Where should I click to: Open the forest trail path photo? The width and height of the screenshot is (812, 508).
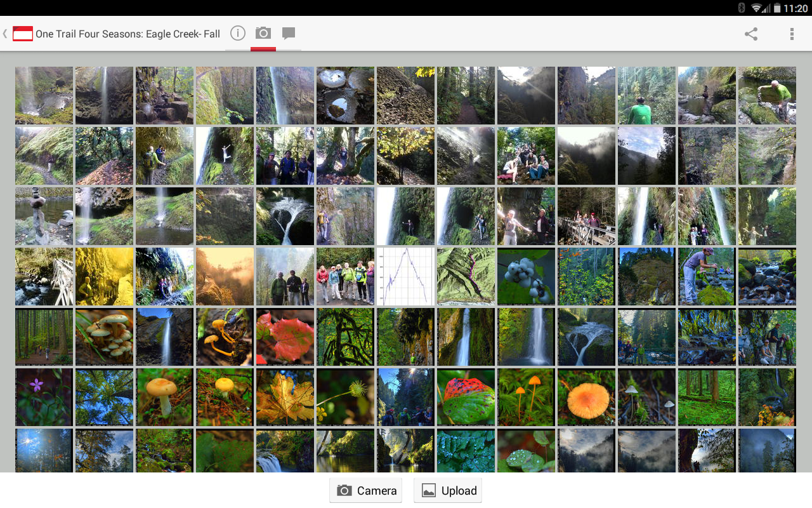466,95
